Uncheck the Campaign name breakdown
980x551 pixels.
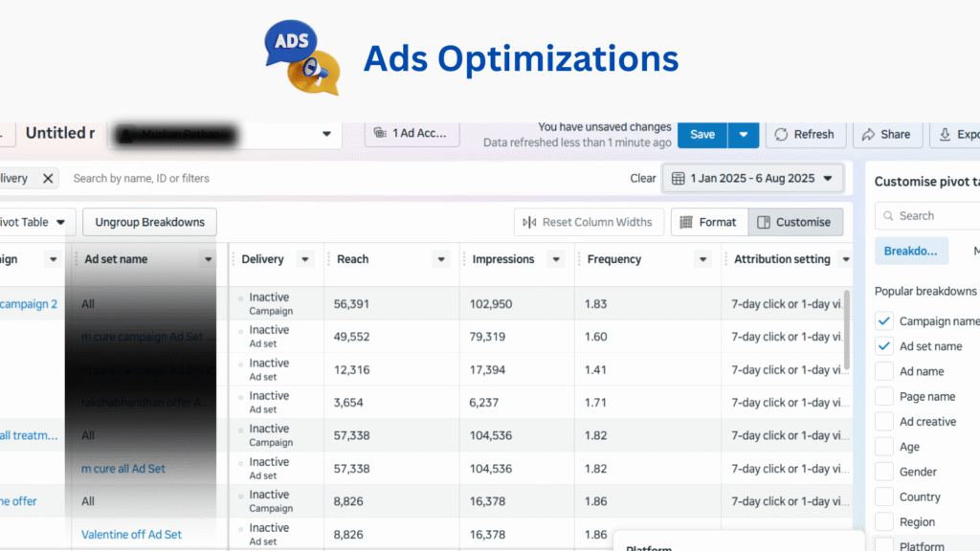click(x=884, y=321)
